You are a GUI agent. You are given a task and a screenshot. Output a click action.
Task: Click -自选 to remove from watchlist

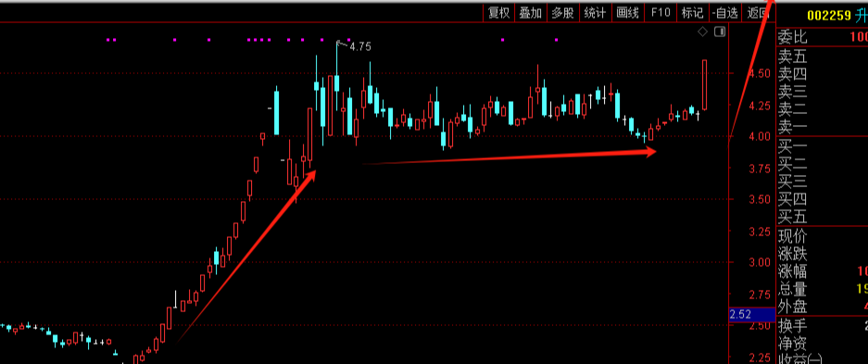725,13
